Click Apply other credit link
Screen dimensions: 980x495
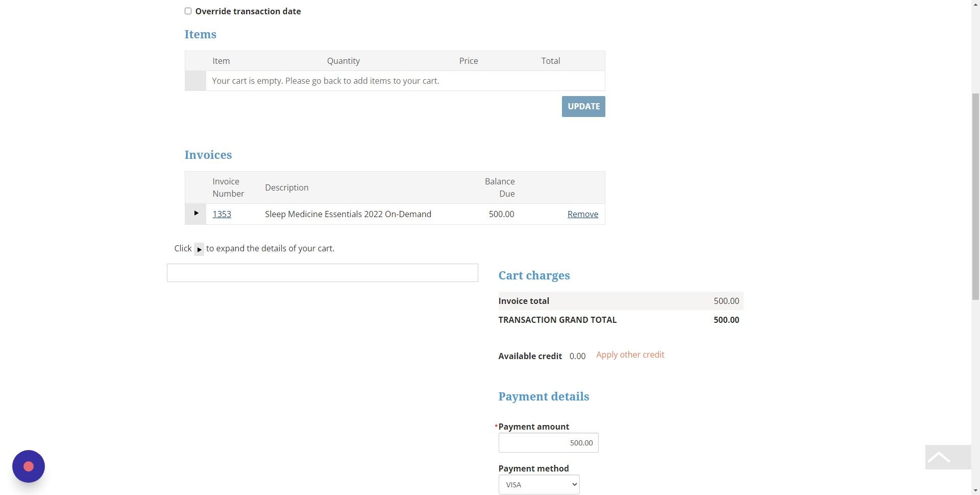(x=630, y=355)
